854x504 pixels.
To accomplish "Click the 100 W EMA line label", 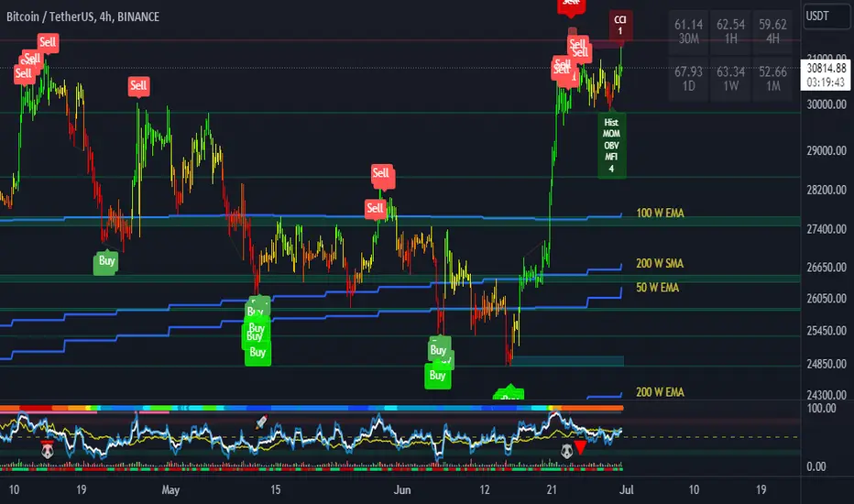I will pos(660,213).
